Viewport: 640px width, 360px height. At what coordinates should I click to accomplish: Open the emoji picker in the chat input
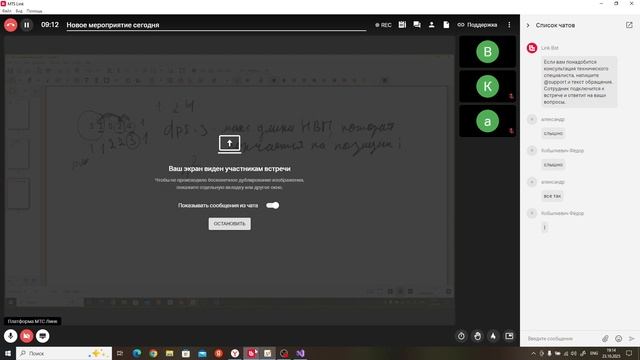[619, 339]
